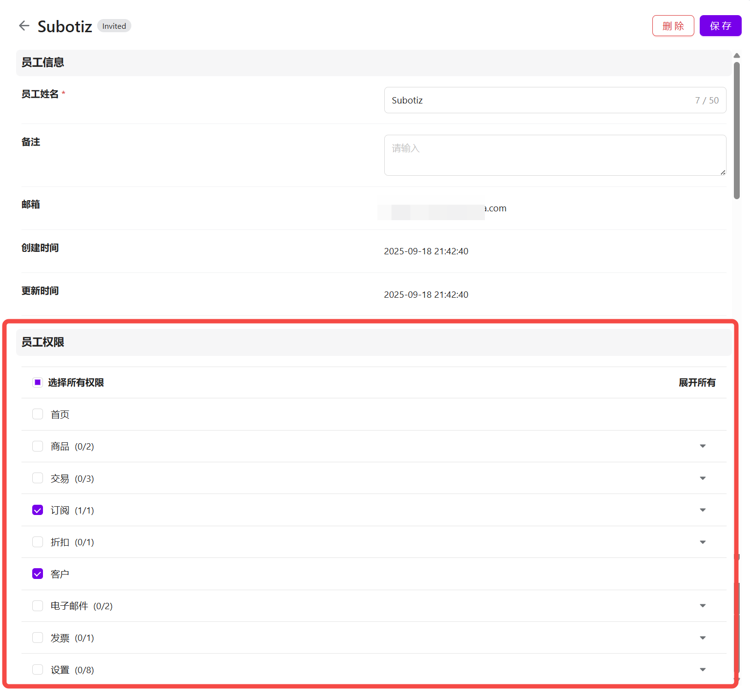Click the 删除 delete button
The image size is (750, 700).
(x=673, y=26)
